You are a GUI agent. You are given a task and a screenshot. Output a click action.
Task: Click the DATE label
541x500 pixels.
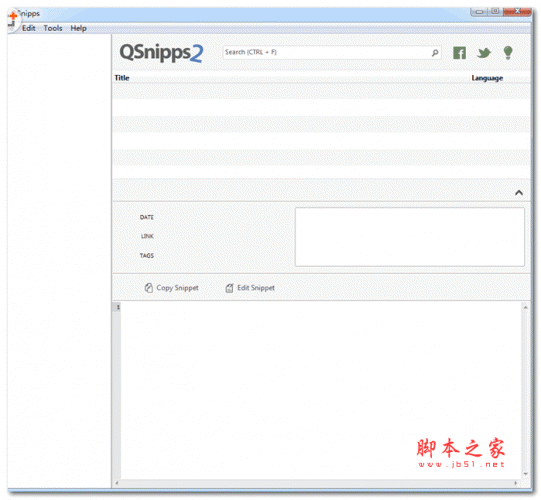tap(147, 217)
